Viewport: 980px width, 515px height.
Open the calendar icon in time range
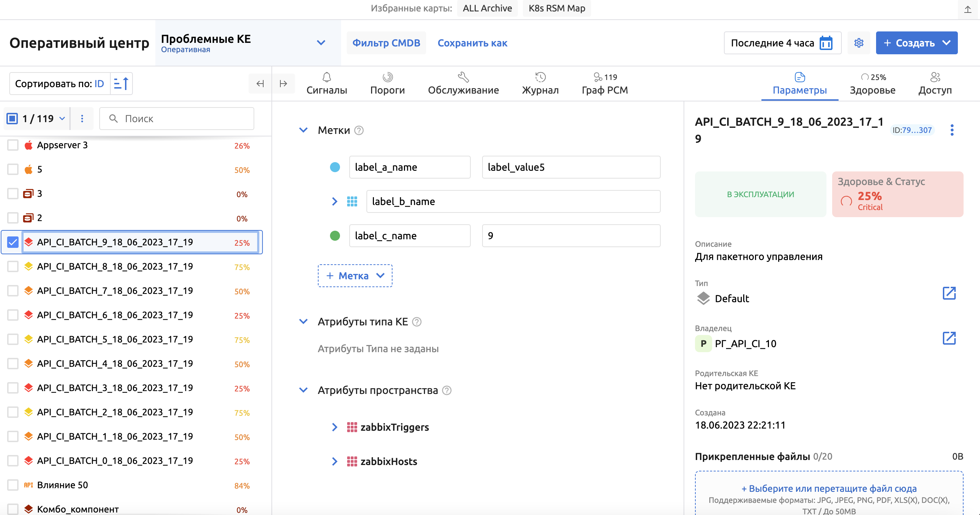[826, 43]
